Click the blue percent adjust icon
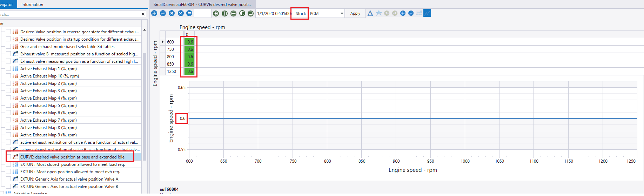The width and height of the screenshot is (644, 196). pos(181,13)
